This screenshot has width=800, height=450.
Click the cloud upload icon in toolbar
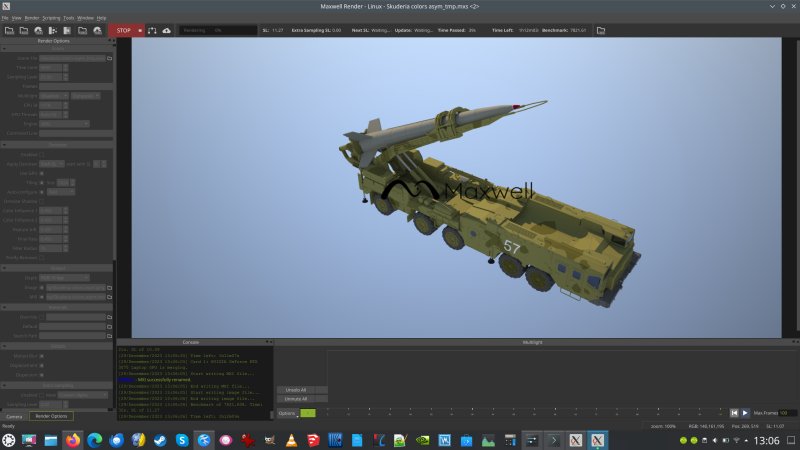pyautogui.click(x=166, y=31)
